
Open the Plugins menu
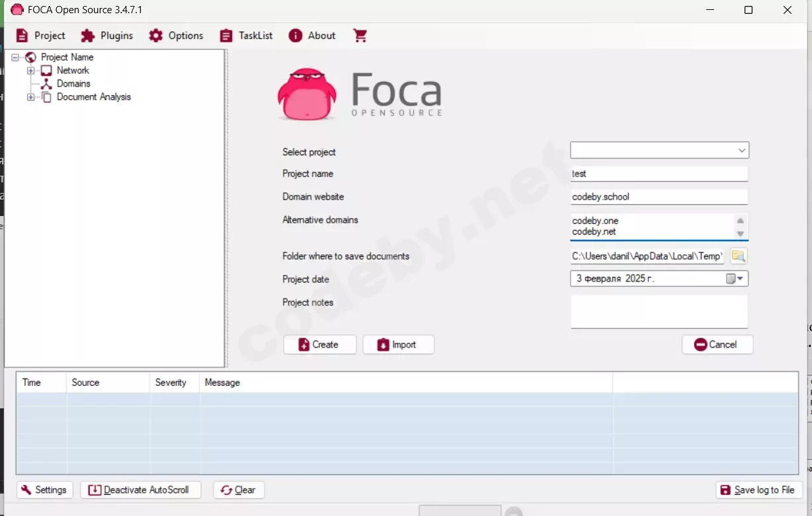click(107, 36)
